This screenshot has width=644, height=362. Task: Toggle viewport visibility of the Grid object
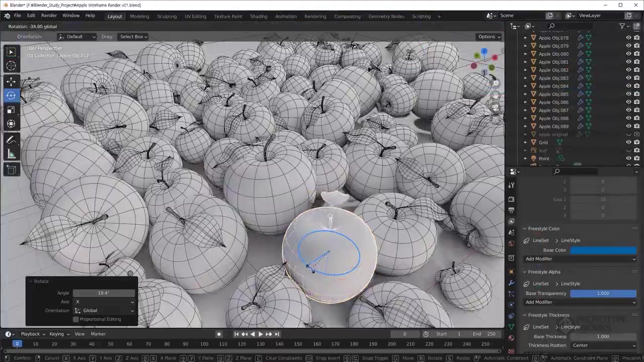pyautogui.click(x=628, y=142)
